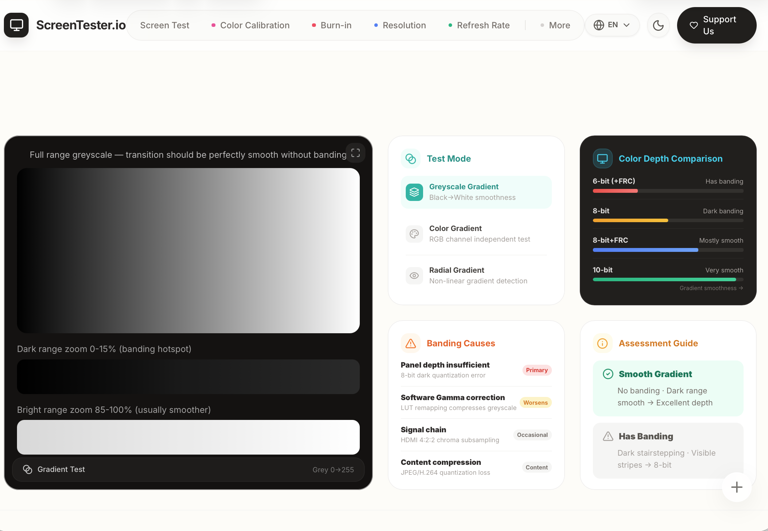Click the 'Assessment Guide' heading
Viewport: 768px width, 531px height.
point(658,343)
